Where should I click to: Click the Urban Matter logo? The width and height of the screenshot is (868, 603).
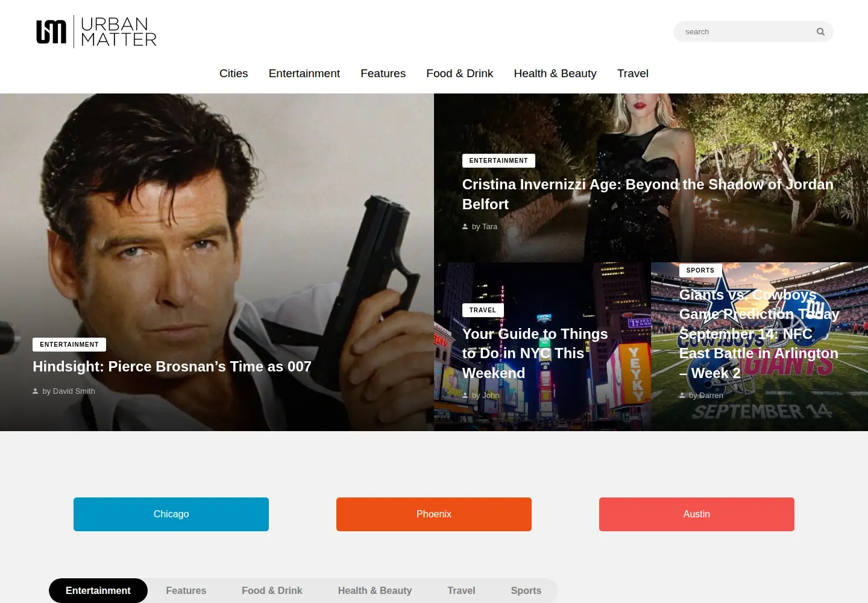pyautogui.click(x=96, y=32)
